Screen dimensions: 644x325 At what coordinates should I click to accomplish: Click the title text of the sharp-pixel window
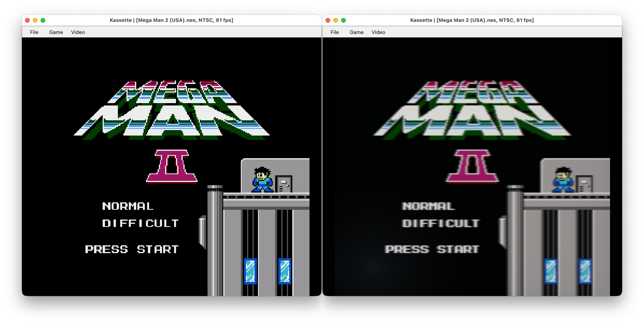click(171, 20)
